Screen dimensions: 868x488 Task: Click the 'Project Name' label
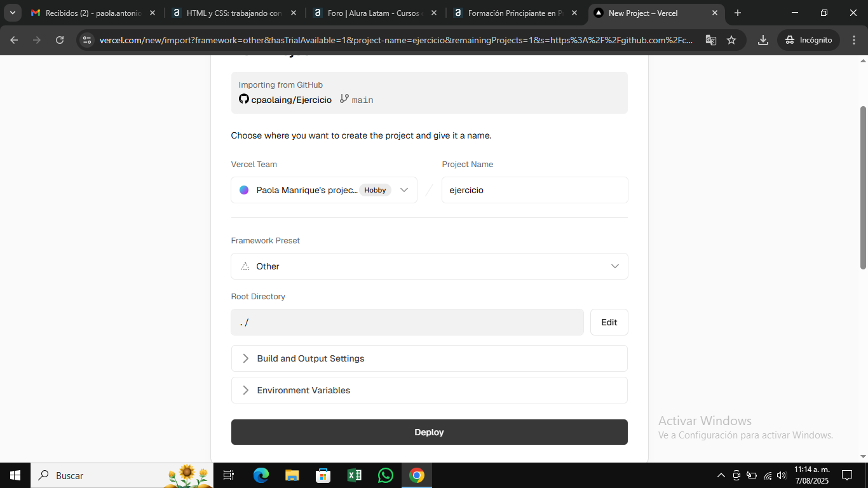pos(468,165)
